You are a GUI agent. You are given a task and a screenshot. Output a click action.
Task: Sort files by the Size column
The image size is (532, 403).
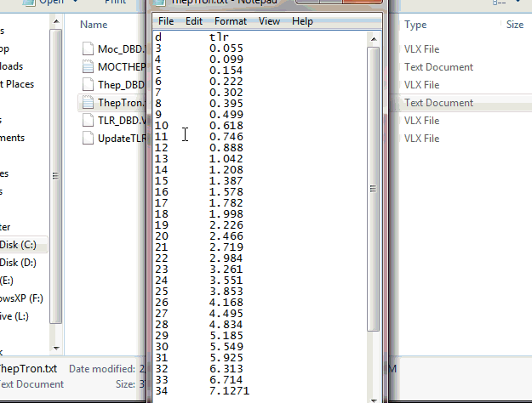pyautogui.click(x=514, y=26)
